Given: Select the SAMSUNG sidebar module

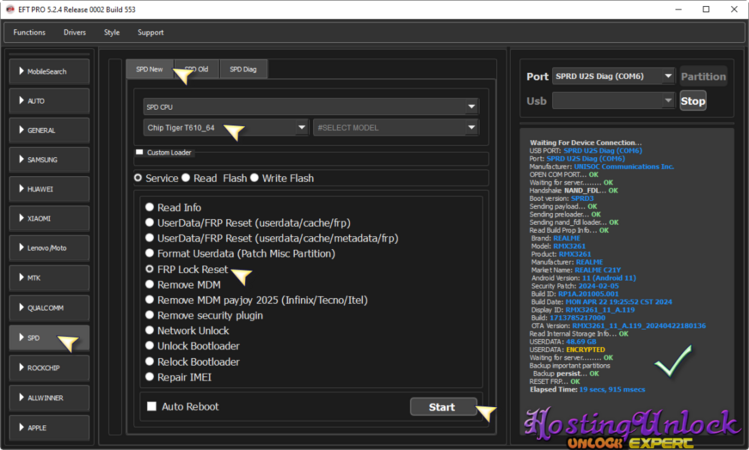Looking at the screenshot, I should tap(48, 160).
